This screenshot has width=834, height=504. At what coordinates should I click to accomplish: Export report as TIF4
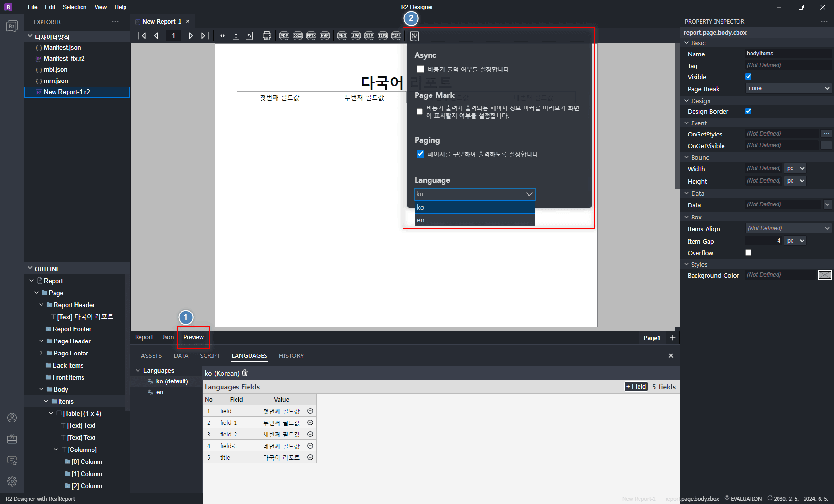pyautogui.click(x=396, y=36)
